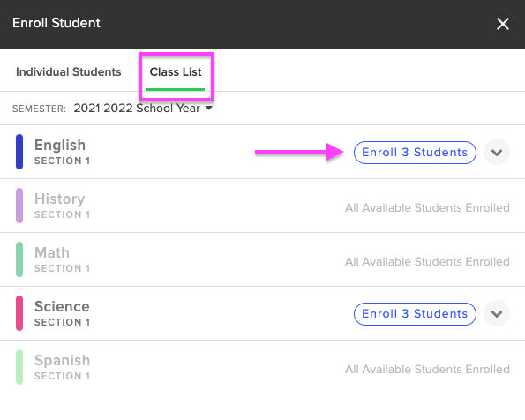
Task: Select the Math Section 1 row
Action: [x=263, y=259]
